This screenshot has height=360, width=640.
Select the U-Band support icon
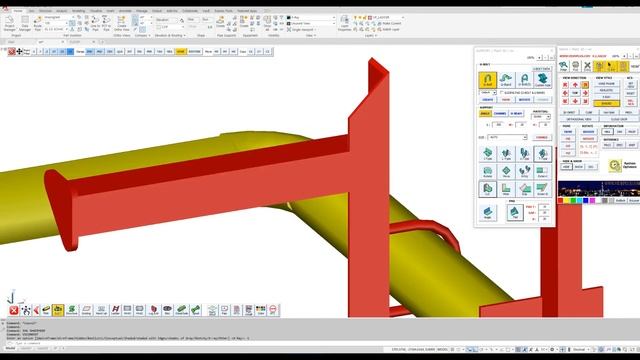click(506, 80)
